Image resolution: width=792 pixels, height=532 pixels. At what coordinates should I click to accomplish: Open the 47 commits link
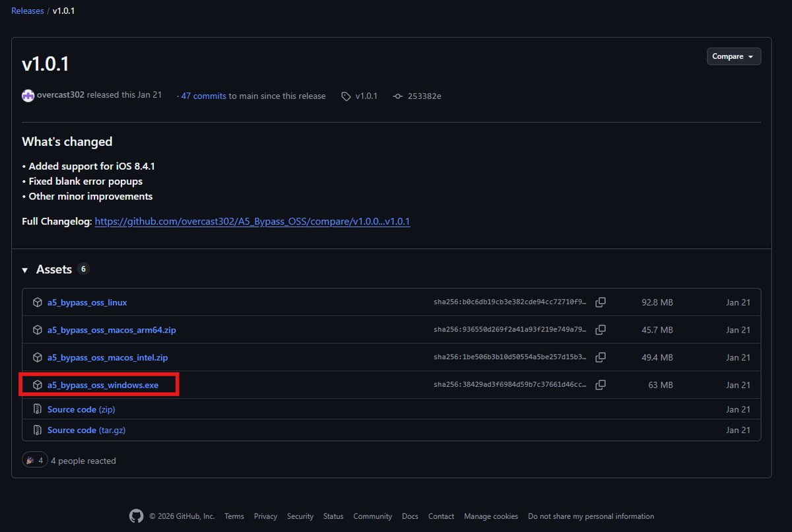pyautogui.click(x=204, y=96)
